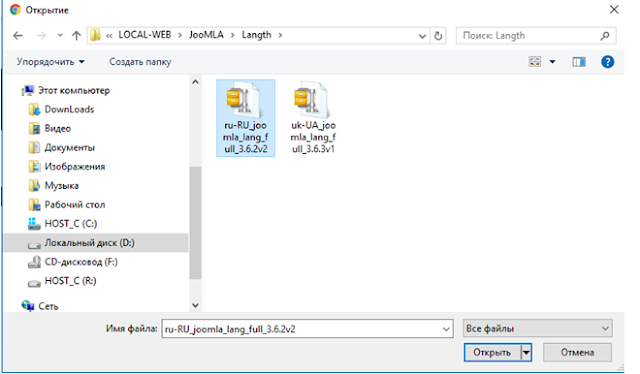Go up one folder level
Image resolution: width=640 pixels, height=374 pixels.
click(x=76, y=36)
